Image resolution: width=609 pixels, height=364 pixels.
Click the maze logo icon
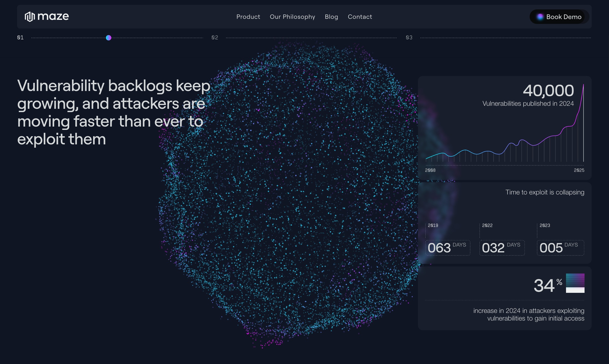tap(30, 17)
